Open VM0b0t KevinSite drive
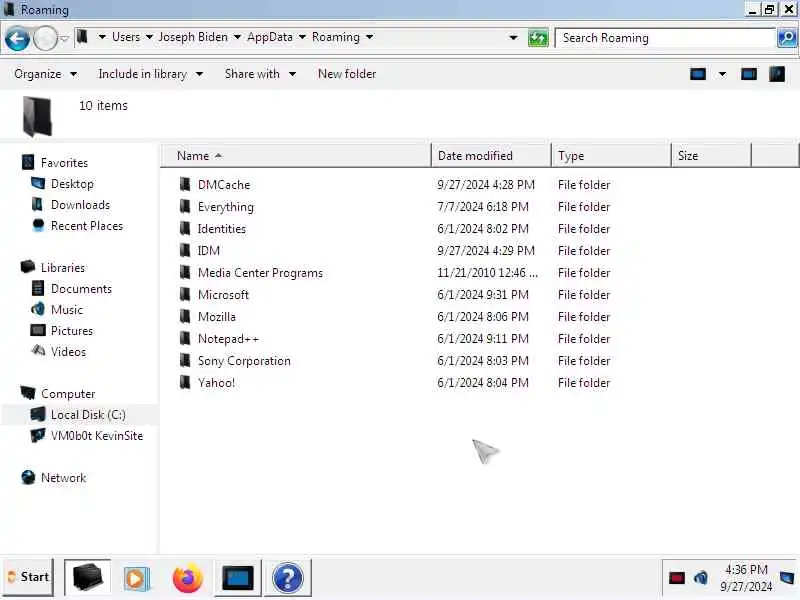Viewport: 800px width, 600px height. coord(96,435)
